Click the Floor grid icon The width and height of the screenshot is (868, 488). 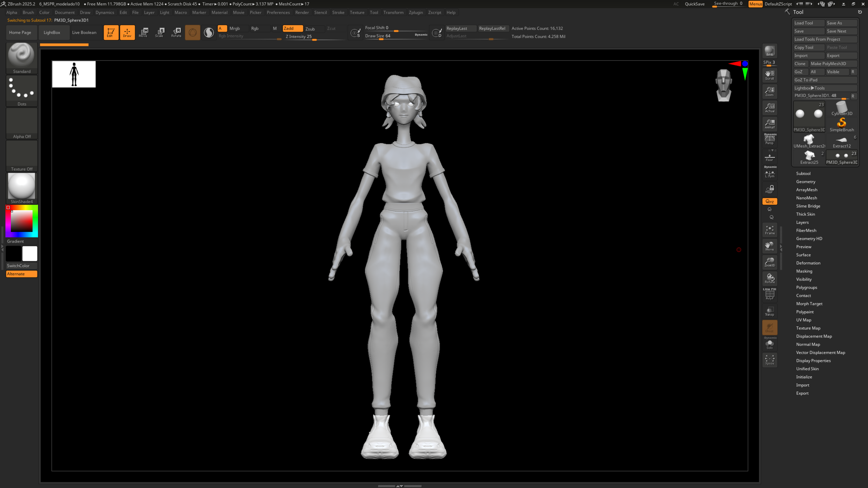click(769, 157)
